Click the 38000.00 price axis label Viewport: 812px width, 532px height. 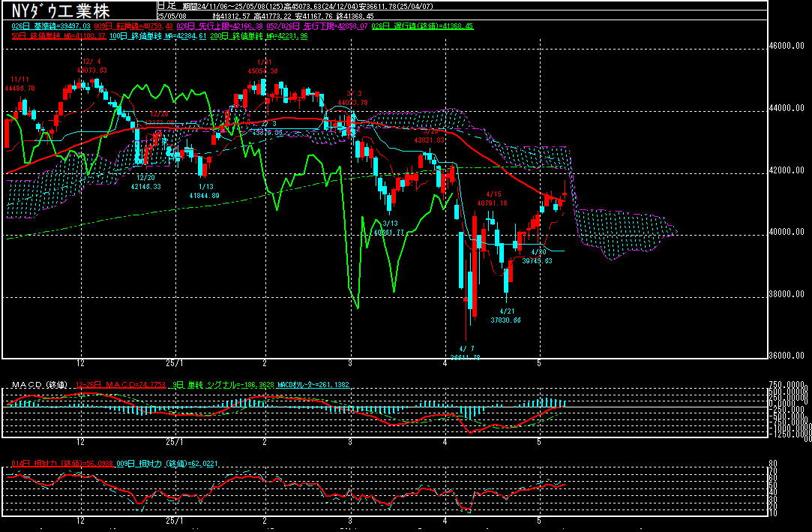click(787, 293)
